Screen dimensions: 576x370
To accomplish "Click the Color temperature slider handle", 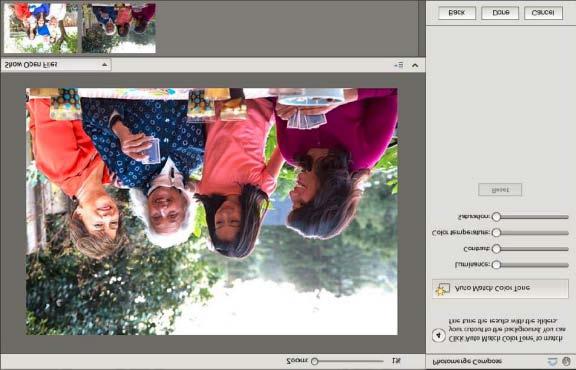I will pos(496,233).
